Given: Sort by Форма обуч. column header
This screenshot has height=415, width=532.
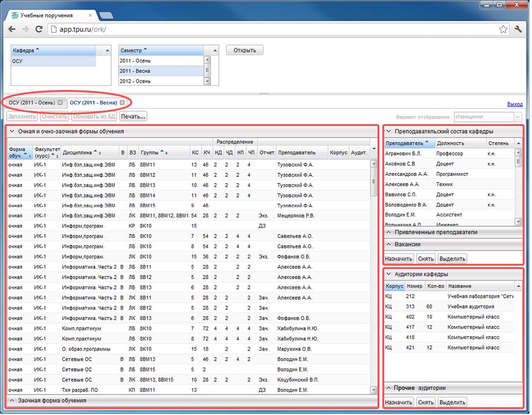Looking at the screenshot, I should (20, 152).
